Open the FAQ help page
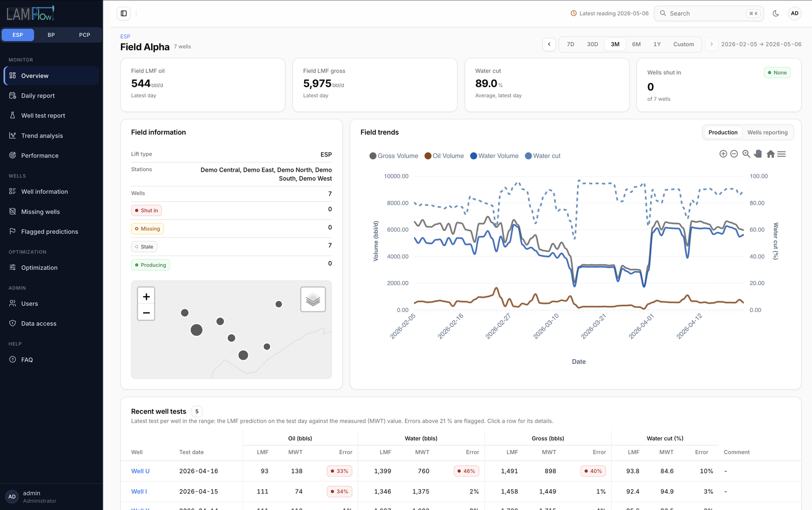 pos(51,360)
